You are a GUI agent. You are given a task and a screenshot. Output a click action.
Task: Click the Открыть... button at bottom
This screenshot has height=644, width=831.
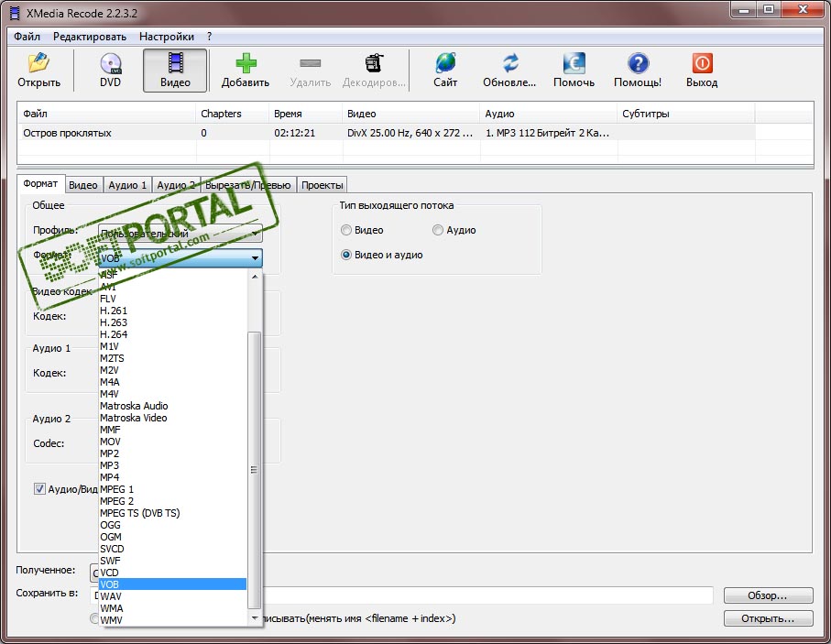(x=768, y=618)
